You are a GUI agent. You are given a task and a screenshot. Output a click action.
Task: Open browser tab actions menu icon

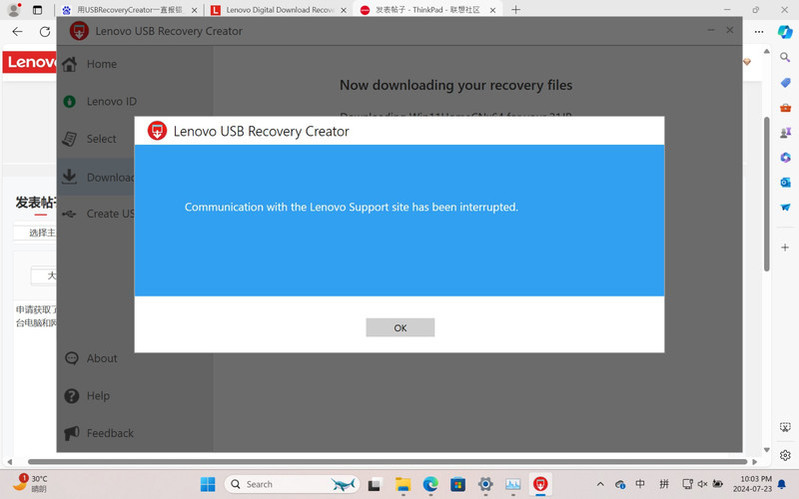point(37,10)
